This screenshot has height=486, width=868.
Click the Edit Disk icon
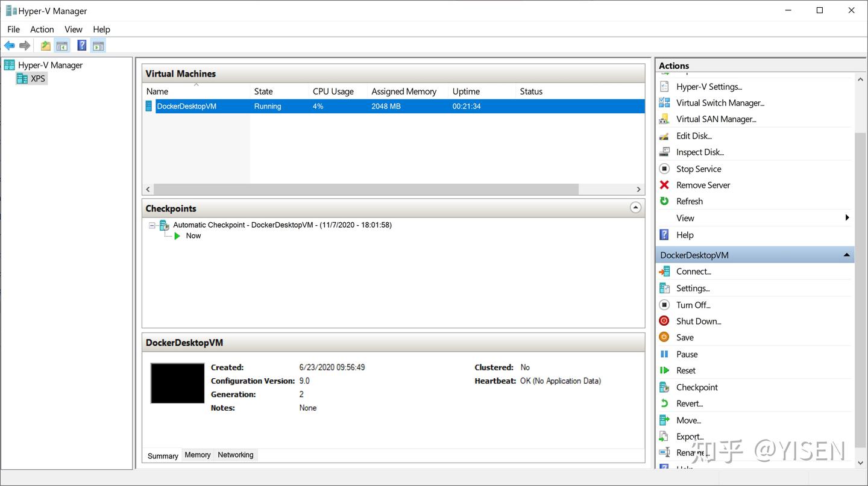664,136
